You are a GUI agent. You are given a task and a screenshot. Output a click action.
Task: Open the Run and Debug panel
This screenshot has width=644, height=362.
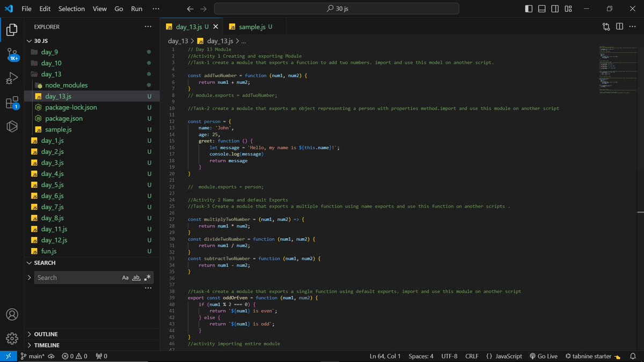tap(11, 78)
